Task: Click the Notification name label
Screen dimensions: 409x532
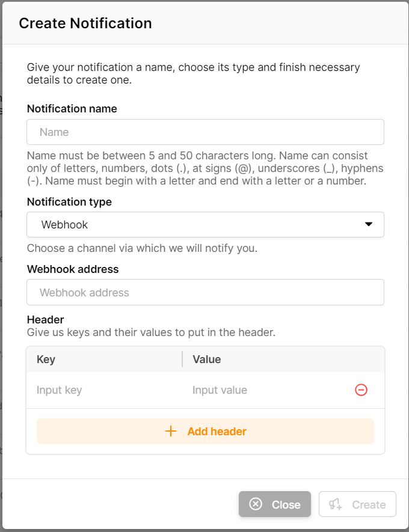Action: pos(72,109)
